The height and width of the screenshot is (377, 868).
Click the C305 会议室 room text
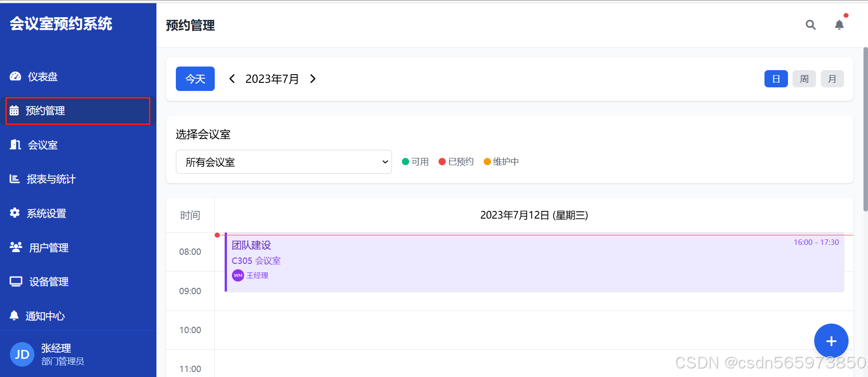256,261
